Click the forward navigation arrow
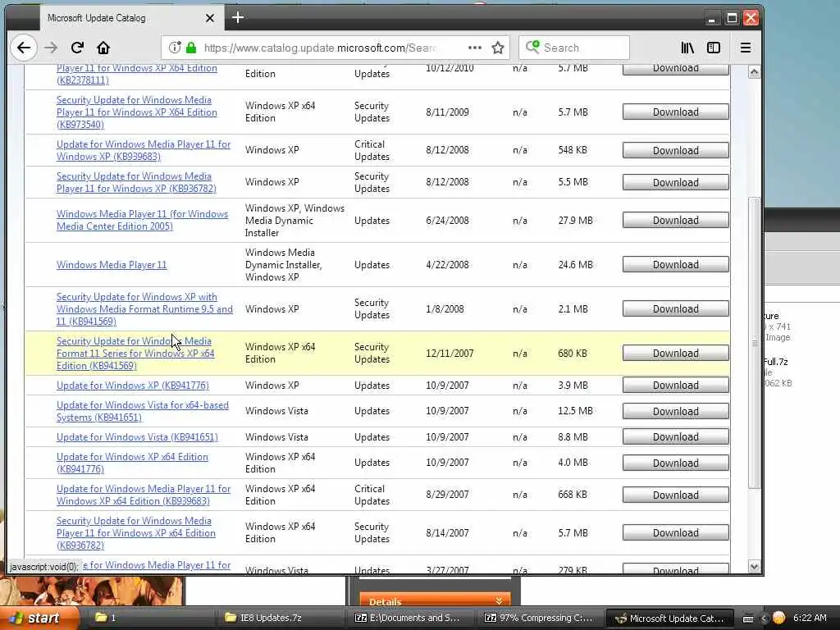Viewport: 840px width, 630px height. point(51,48)
